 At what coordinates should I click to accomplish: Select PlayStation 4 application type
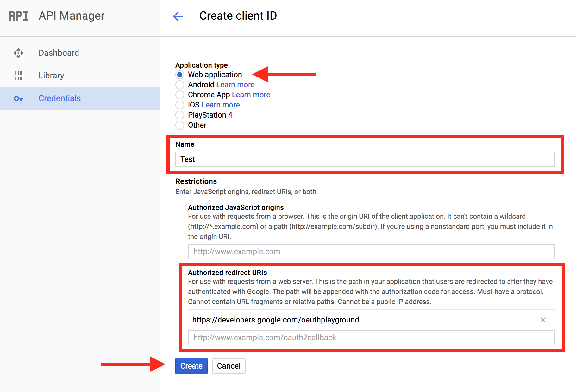tap(180, 115)
